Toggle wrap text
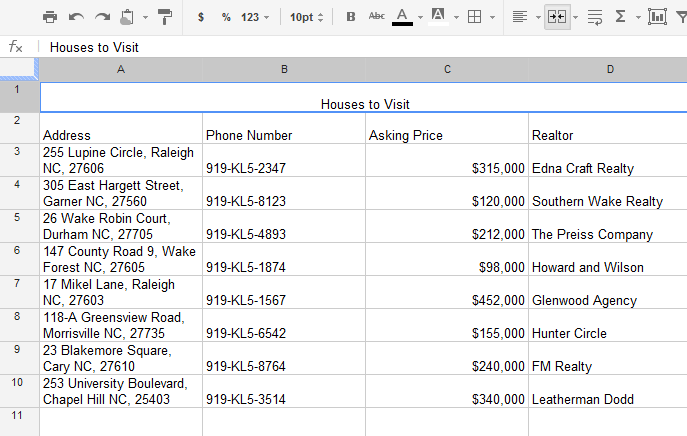The image size is (687, 436). pyautogui.click(x=595, y=17)
